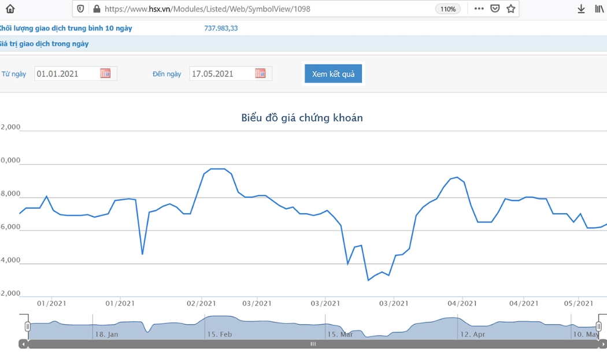Click the chart scrollbar right arrow

(603, 344)
